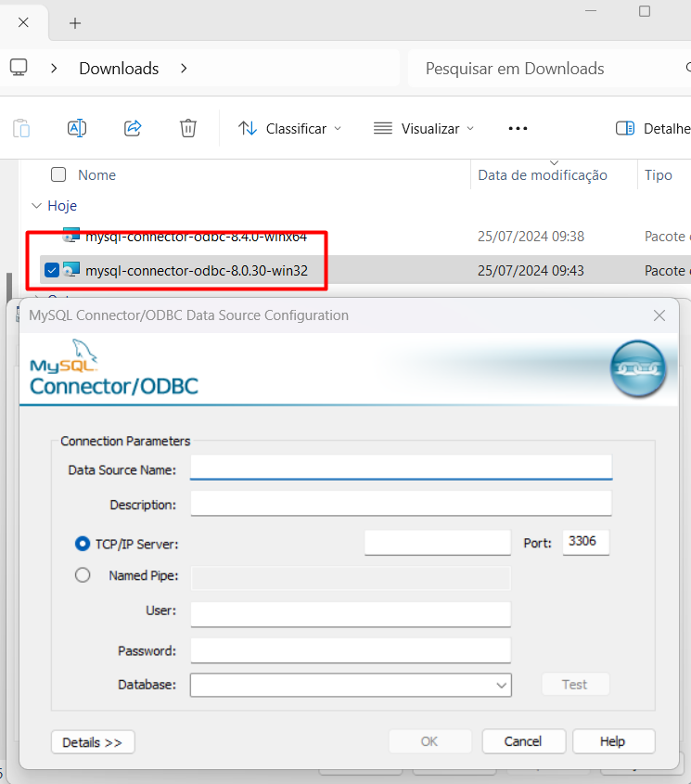
Task: Click the This PC monitor icon in address bar
Action: tap(19, 68)
